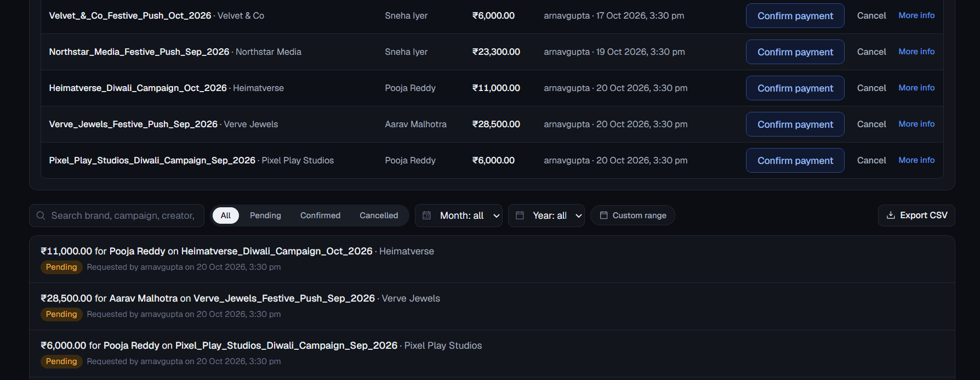The height and width of the screenshot is (380, 980).
Task: Confirm payment for Verve_Jewels_Festive_Push_Sep_2026
Action: tap(795, 124)
